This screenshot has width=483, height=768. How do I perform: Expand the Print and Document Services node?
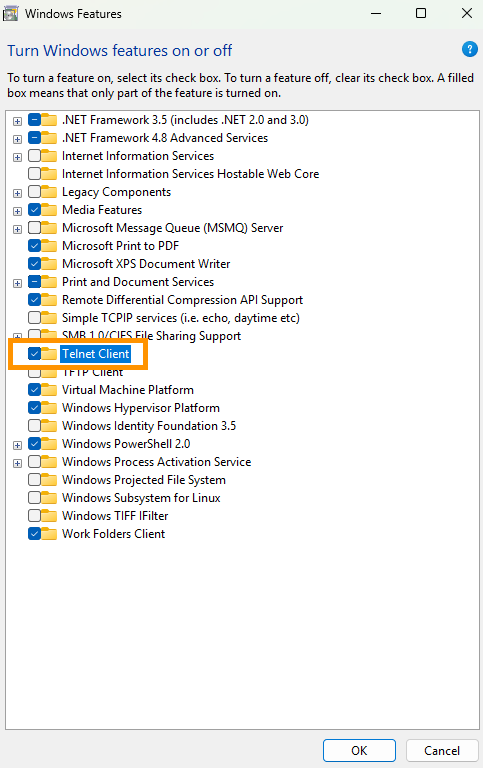(x=17, y=283)
